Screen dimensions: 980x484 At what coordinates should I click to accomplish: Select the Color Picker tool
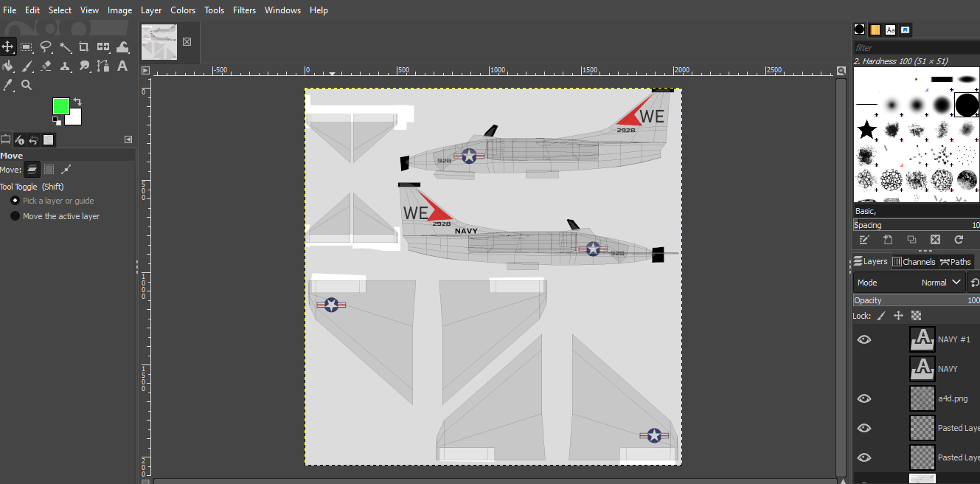pyautogui.click(x=7, y=85)
